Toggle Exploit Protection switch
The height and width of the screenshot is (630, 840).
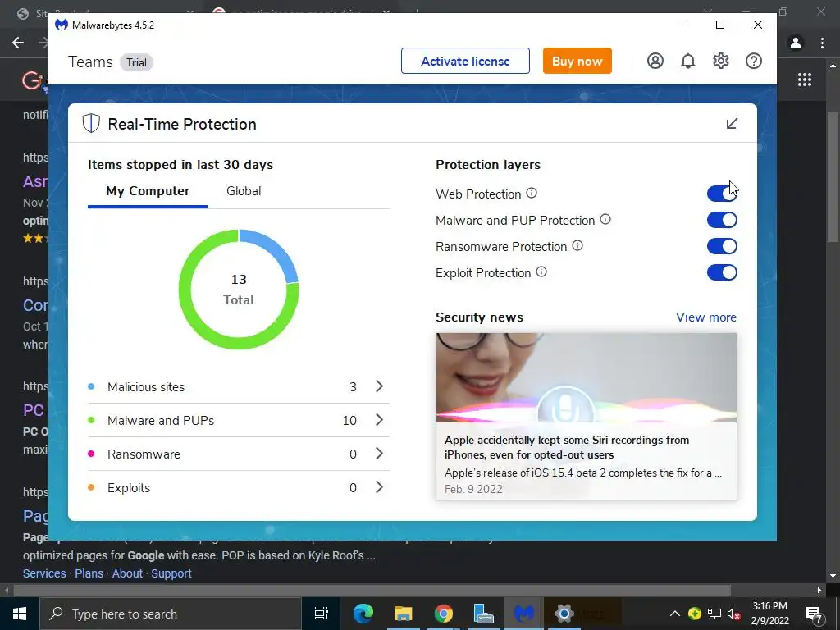[722, 272]
